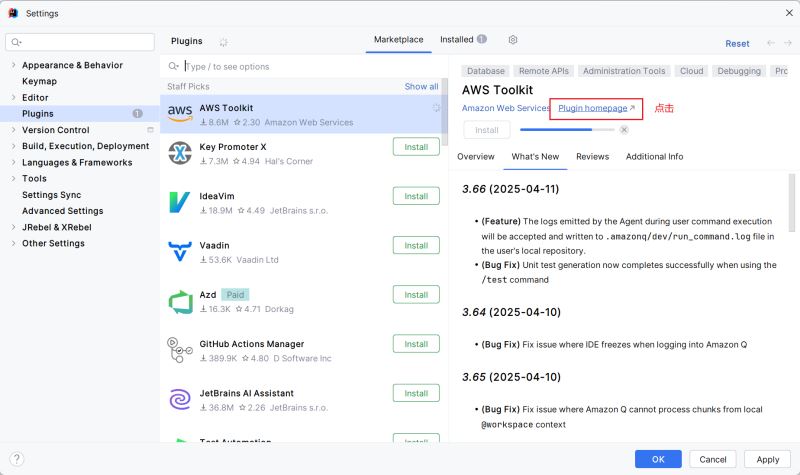Select the Vaadin plugin logo
The width and height of the screenshot is (800, 475).
(180, 252)
